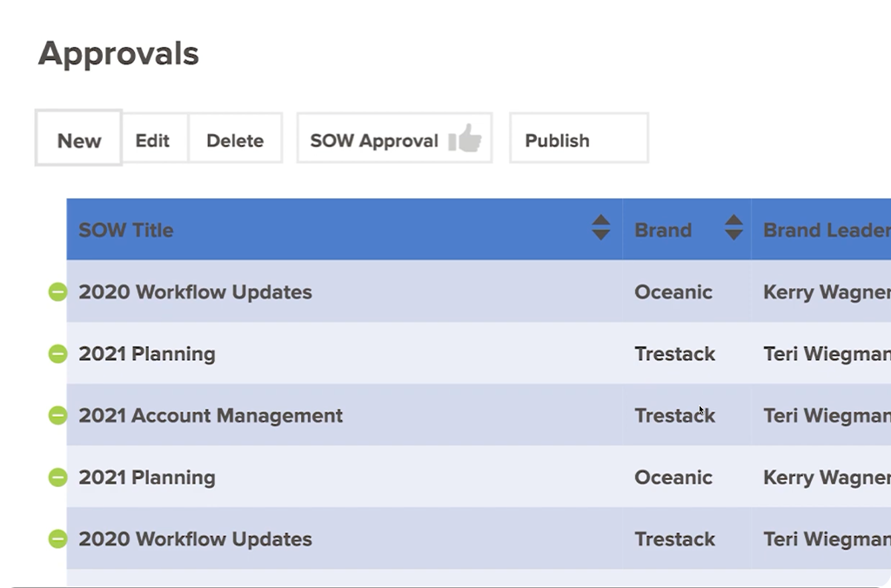
Task: Click green minus icon beside Trestack 2021 Planning
Action: (x=57, y=354)
